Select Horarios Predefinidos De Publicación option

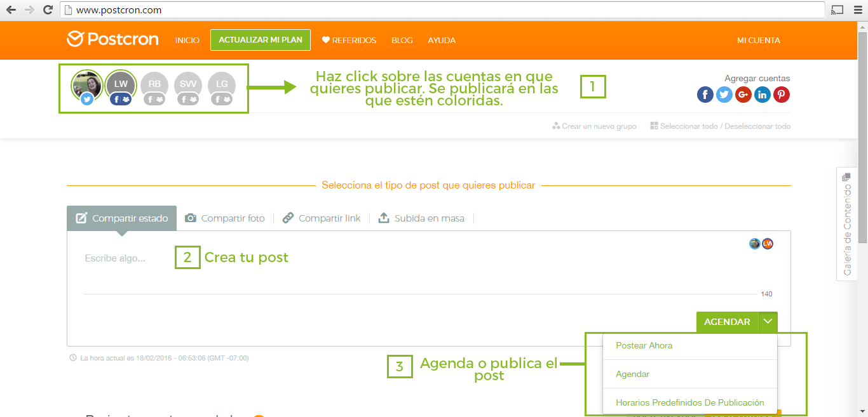click(689, 402)
